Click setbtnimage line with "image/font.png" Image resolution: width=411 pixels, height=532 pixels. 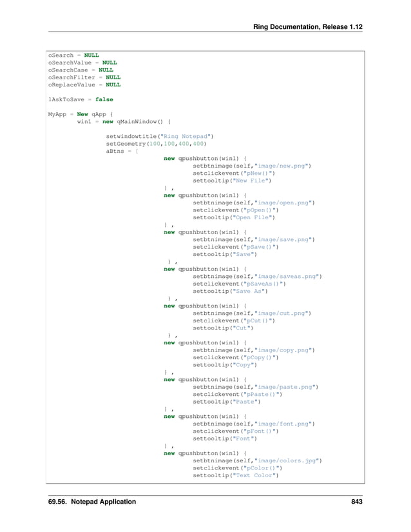[254, 424]
